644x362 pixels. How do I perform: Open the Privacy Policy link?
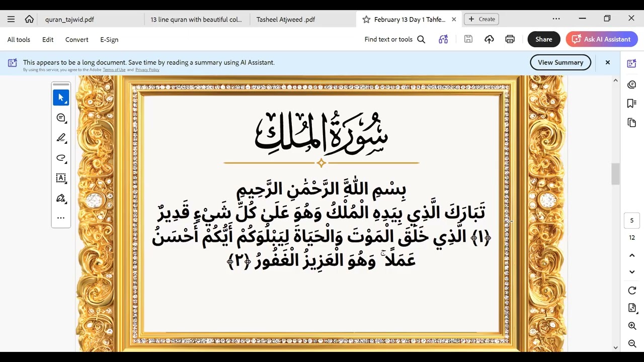coord(147,70)
